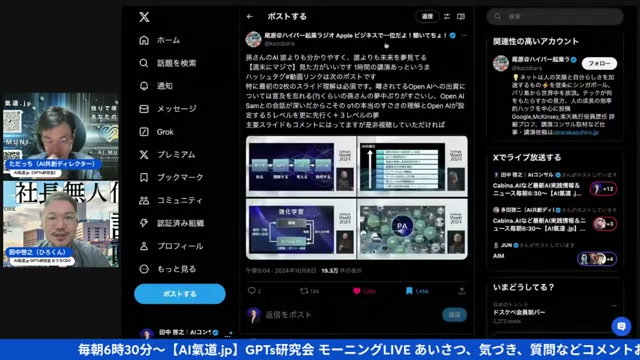Click the Xでライブ放送する heading

click(527, 158)
